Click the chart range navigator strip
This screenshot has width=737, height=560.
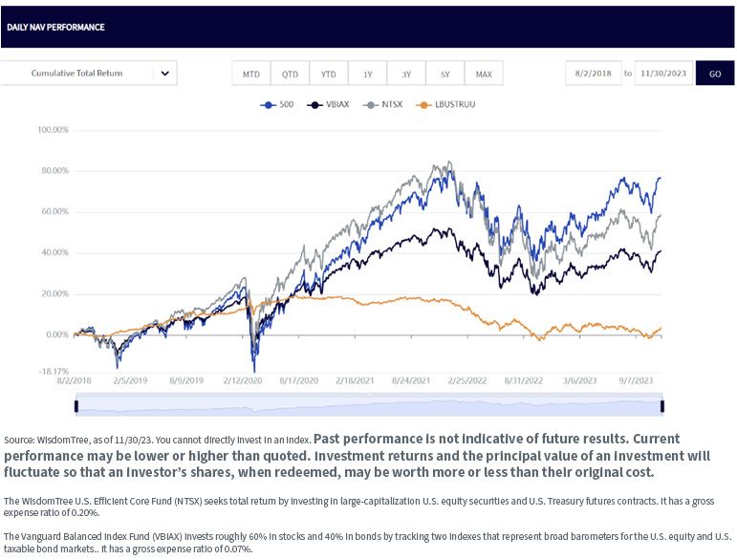click(x=369, y=406)
